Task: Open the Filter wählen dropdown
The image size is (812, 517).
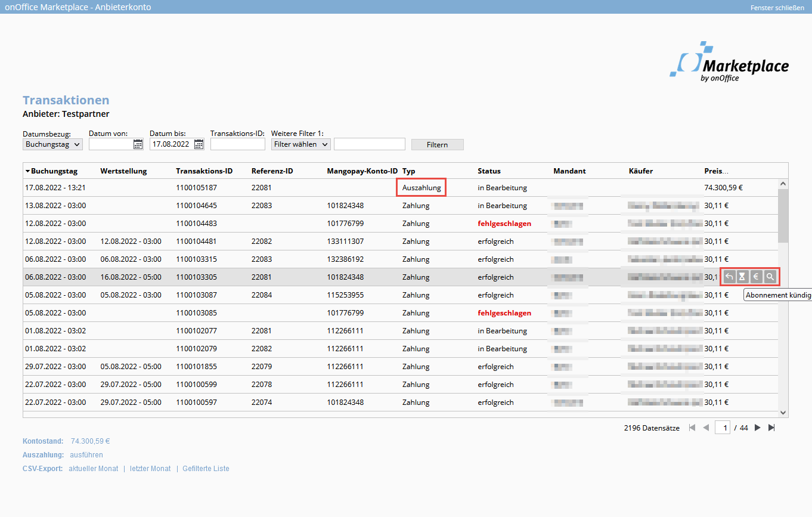Action: 300,144
